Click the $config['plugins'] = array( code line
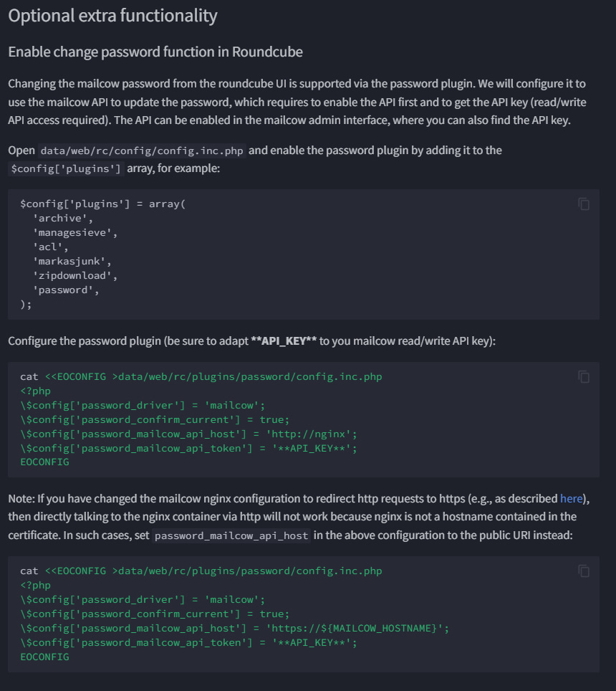Screen dimensions: 616x691 click(102, 204)
